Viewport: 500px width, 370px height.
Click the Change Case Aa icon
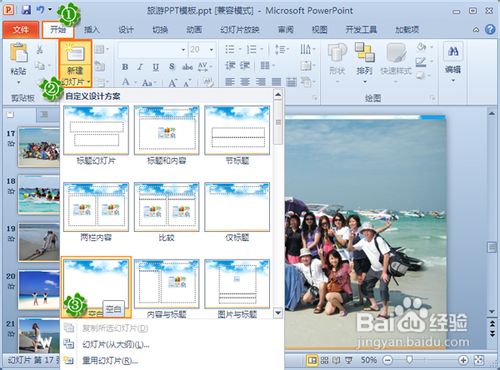(x=147, y=83)
